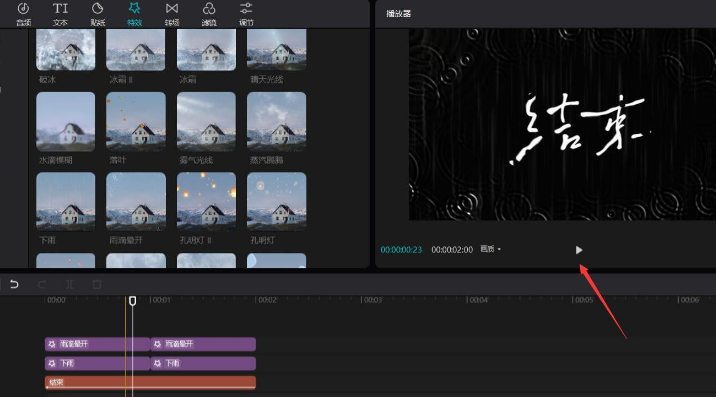Open the 滤镜 filters tab

(x=209, y=14)
